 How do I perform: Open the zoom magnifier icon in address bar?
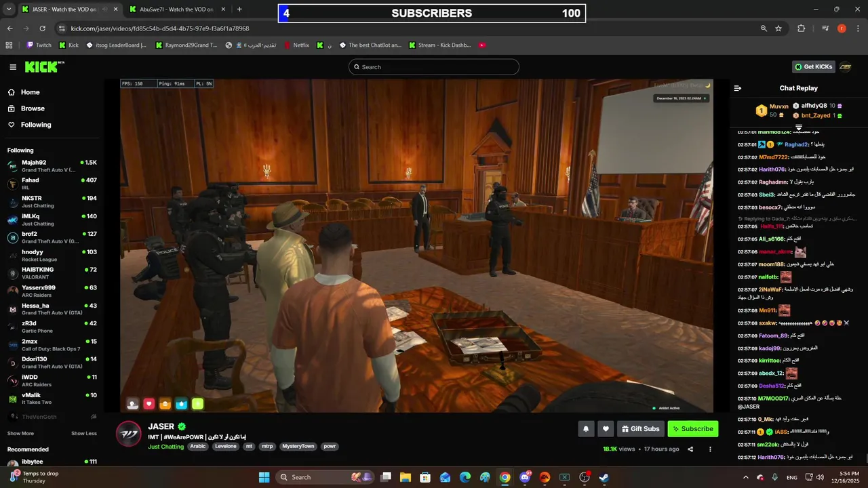(764, 28)
